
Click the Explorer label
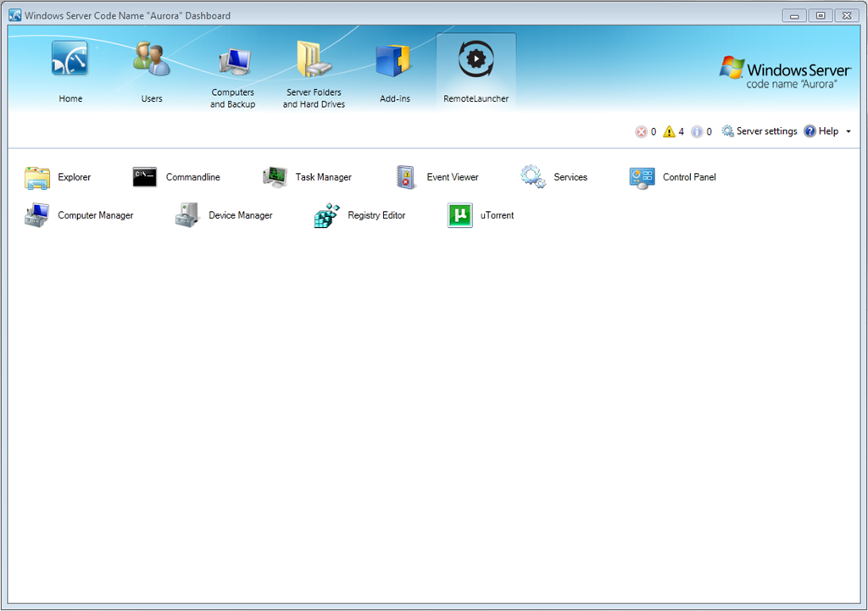(x=75, y=177)
